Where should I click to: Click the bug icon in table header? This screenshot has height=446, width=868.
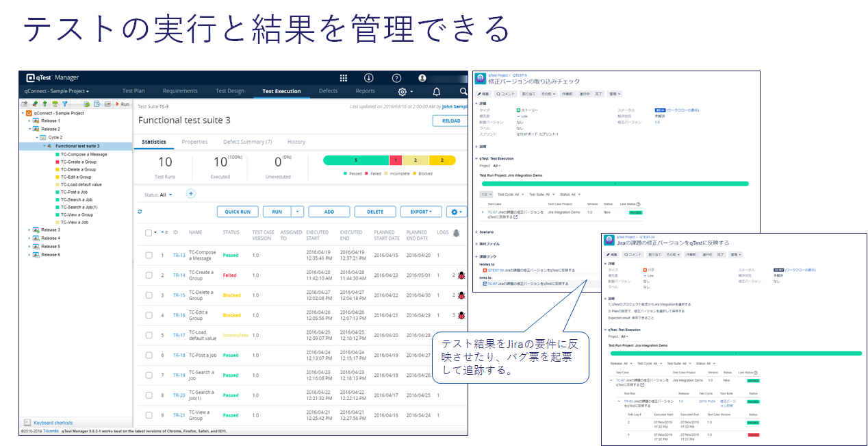click(x=456, y=233)
